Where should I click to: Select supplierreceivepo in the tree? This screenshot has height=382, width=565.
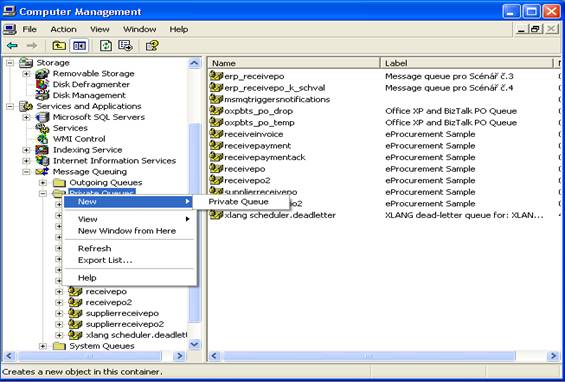pos(123,313)
